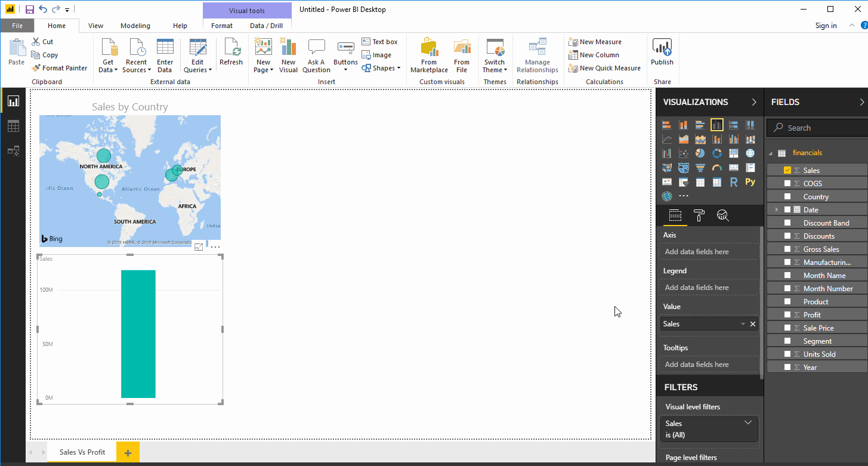Open the Modeling ribbon tab
This screenshot has height=466, width=868.
135,26
